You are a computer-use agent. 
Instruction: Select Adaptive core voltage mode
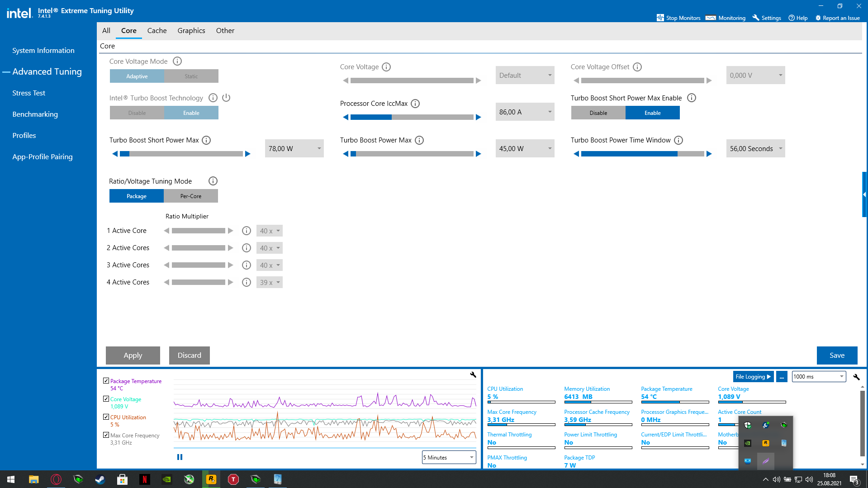[137, 76]
